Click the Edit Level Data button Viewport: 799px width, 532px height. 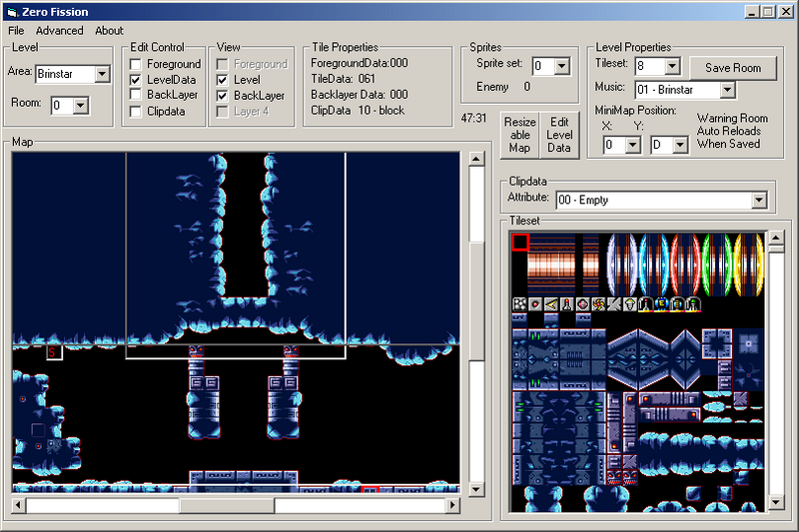tap(559, 135)
